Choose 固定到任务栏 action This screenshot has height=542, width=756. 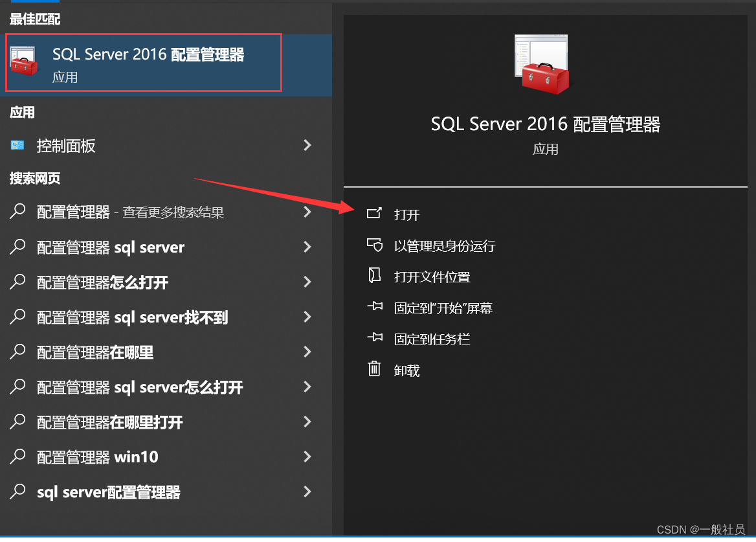(432, 339)
